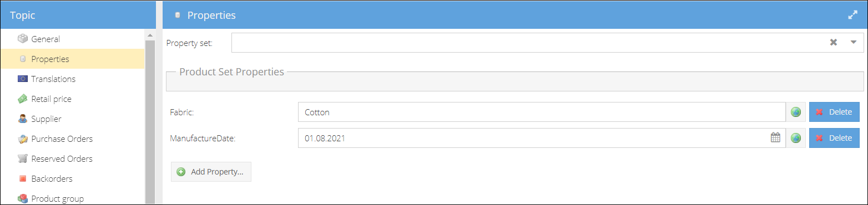This screenshot has height=205, width=868.
Task: Click the General cube icon in sidebar
Action: [x=23, y=39]
